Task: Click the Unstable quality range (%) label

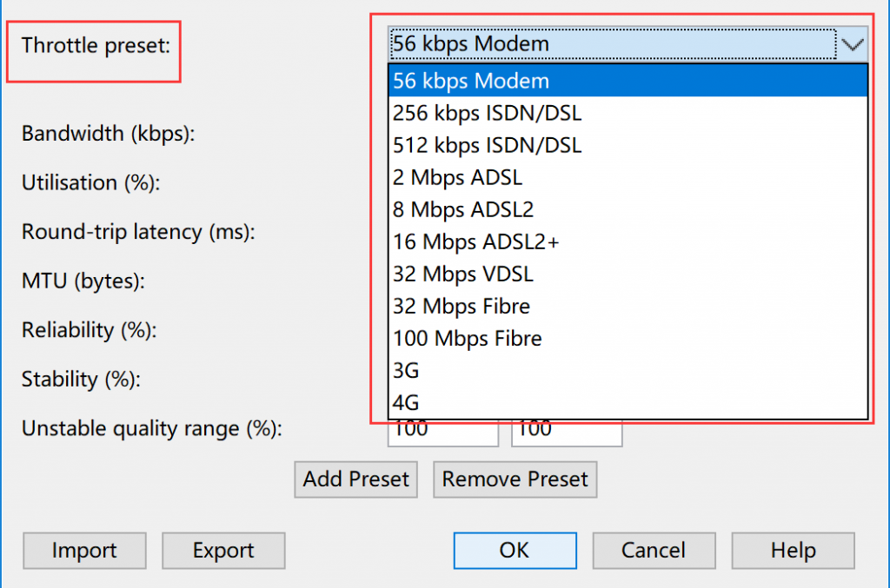Action: coord(151,429)
